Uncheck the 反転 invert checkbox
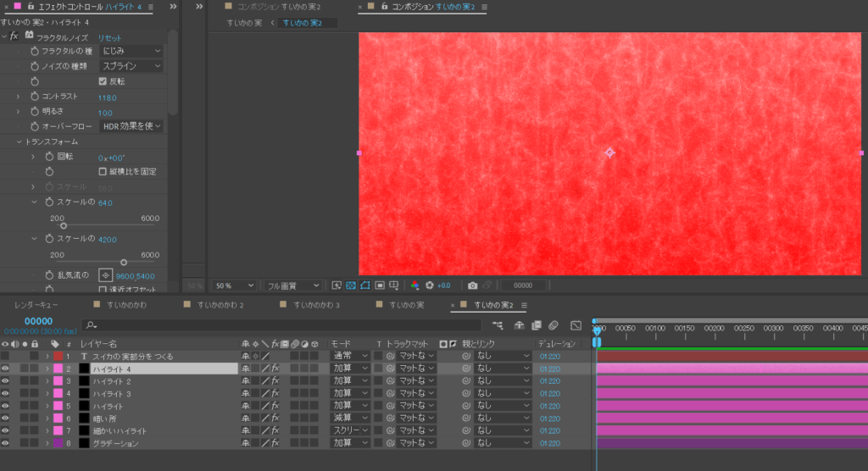 103,81
